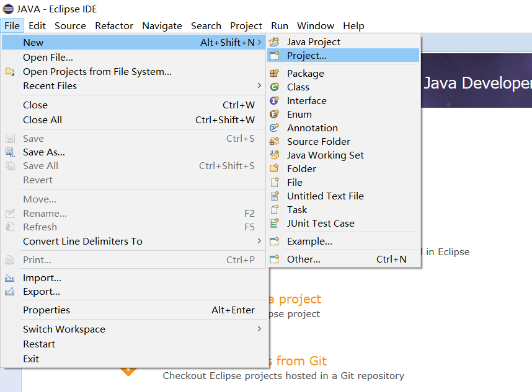The width and height of the screenshot is (532, 392).
Task: Click the Annotation @ icon
Action: click(274, 128)
